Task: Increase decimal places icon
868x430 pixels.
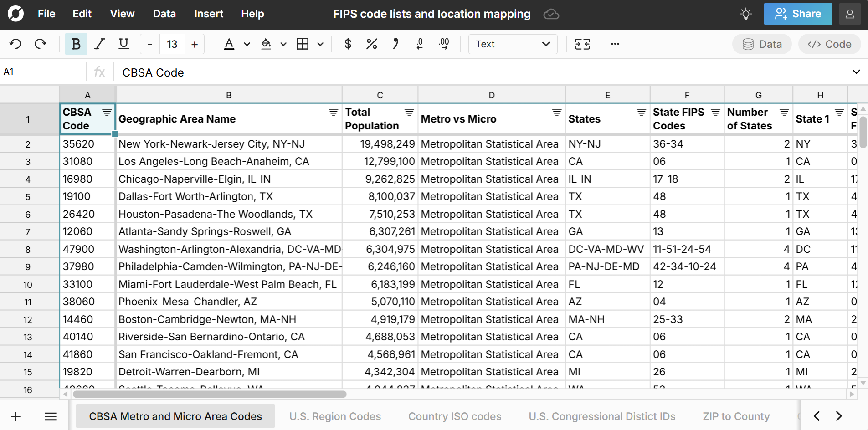Action: click(x=443, y=44)
